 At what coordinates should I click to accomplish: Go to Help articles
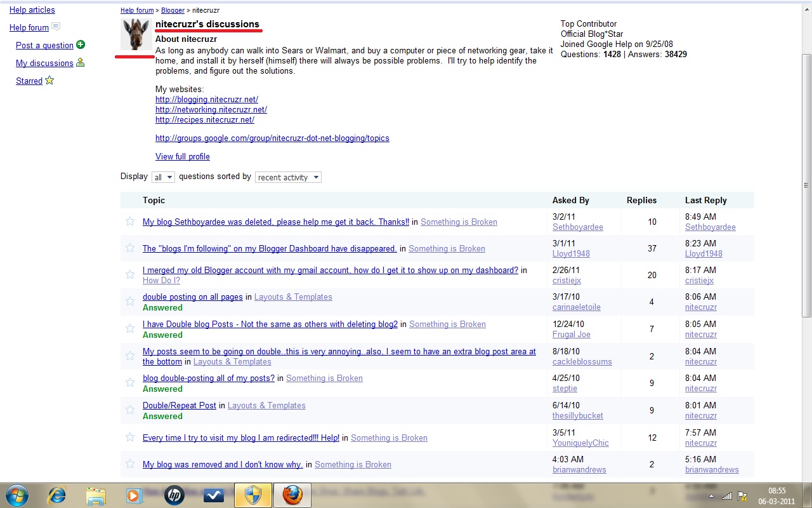point(32,10)
